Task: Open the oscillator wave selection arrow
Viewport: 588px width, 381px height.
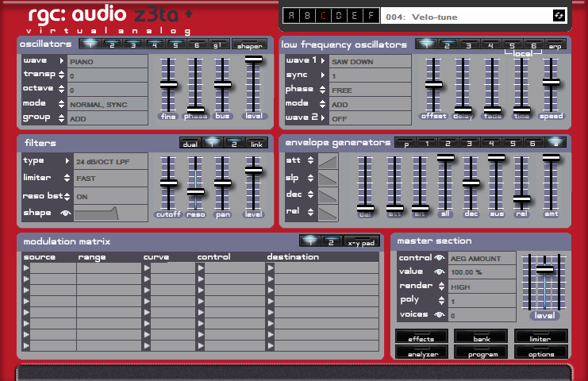Action: click(x=62, y=60)
